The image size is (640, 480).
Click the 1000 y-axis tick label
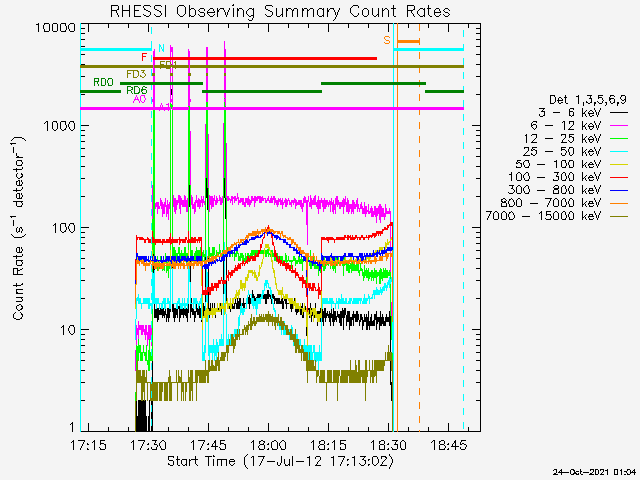pyautogui.click(x=60, y=126)
